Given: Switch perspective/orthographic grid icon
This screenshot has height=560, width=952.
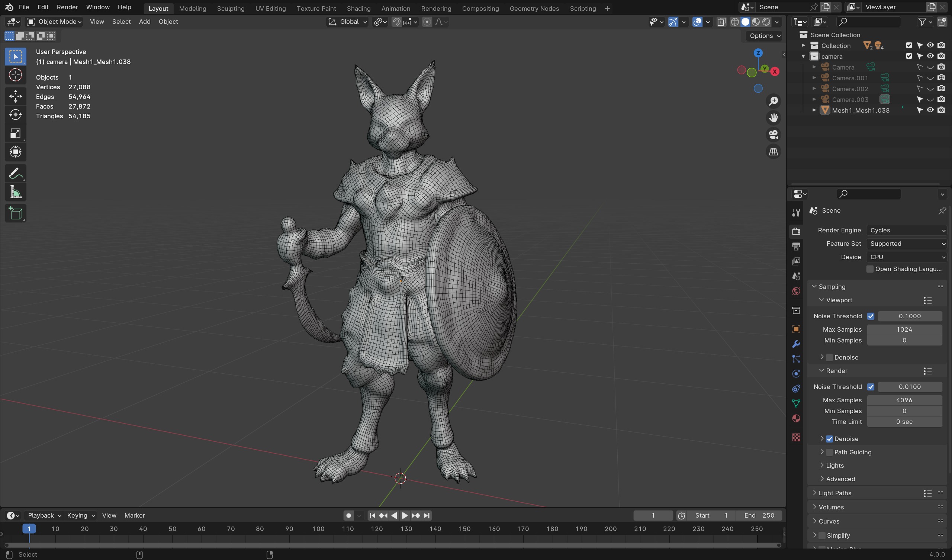Looking at the screenshot, I should [773, 152].
